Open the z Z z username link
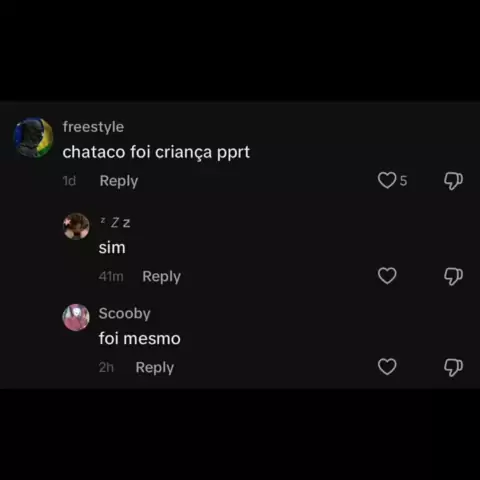Screen dimensions: 480x480 tap(115, 222)
